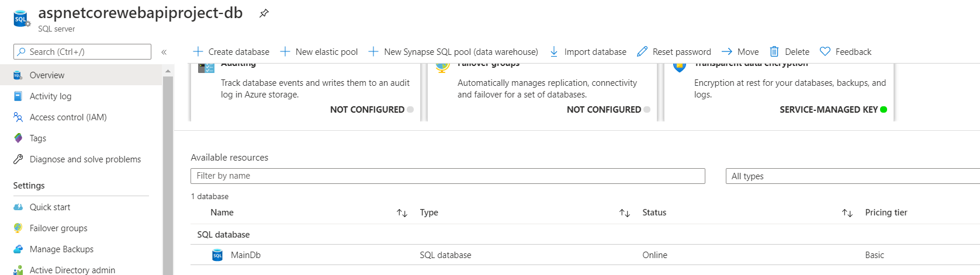
Task: Open the SERVICE-MANAGED KEY encryption card
Action: point(780,92)
